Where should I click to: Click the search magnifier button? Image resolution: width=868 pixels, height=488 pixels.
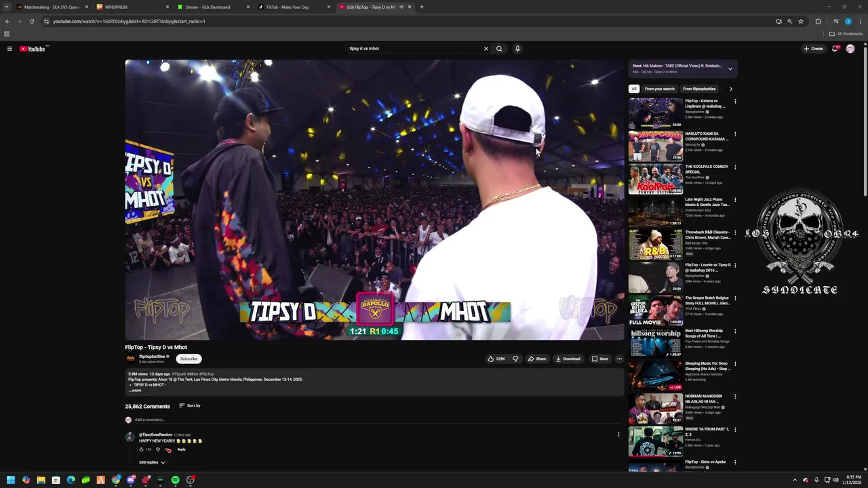[499, 49]
